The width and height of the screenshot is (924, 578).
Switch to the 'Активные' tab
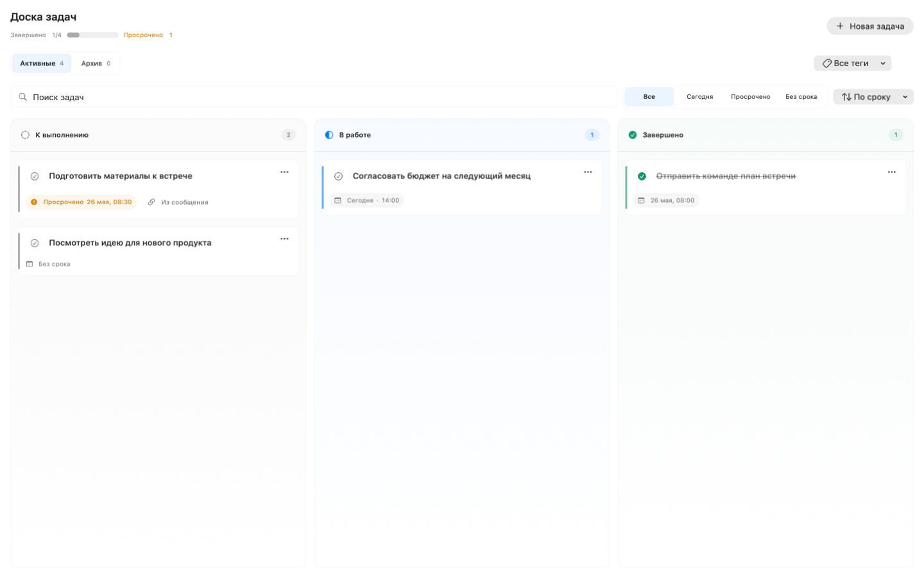click(x=42, y=64)
